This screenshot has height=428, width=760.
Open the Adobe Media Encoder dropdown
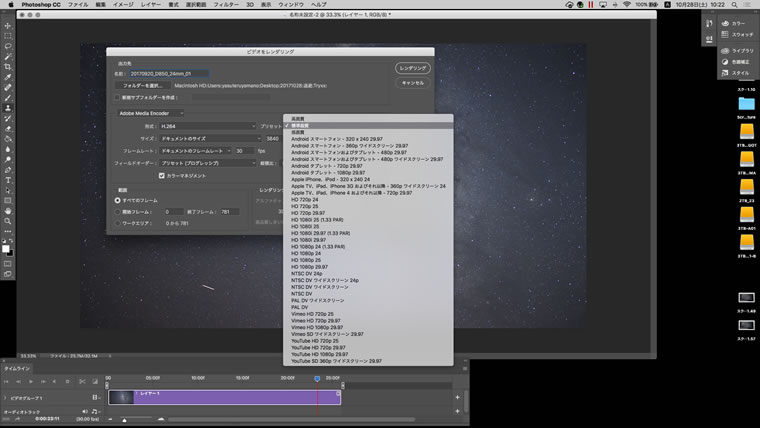[150, 113]
